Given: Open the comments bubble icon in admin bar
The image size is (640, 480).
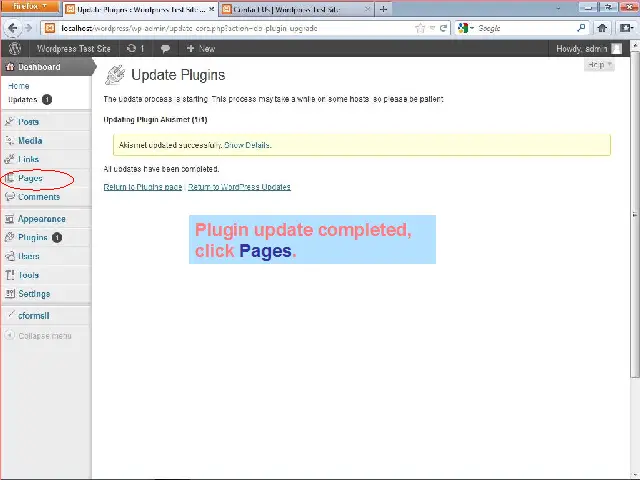Looking at the screenshot, I should (165, 49).
